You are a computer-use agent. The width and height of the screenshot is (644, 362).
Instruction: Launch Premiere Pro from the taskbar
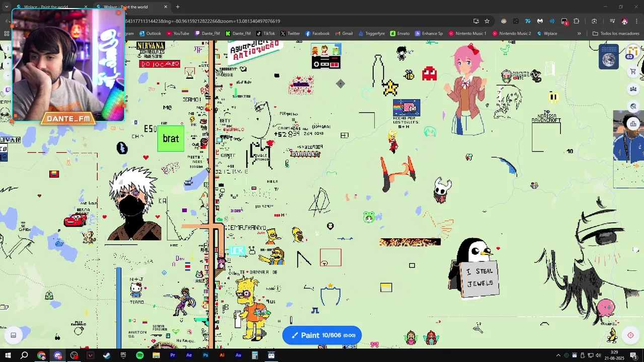coord(173,355)
